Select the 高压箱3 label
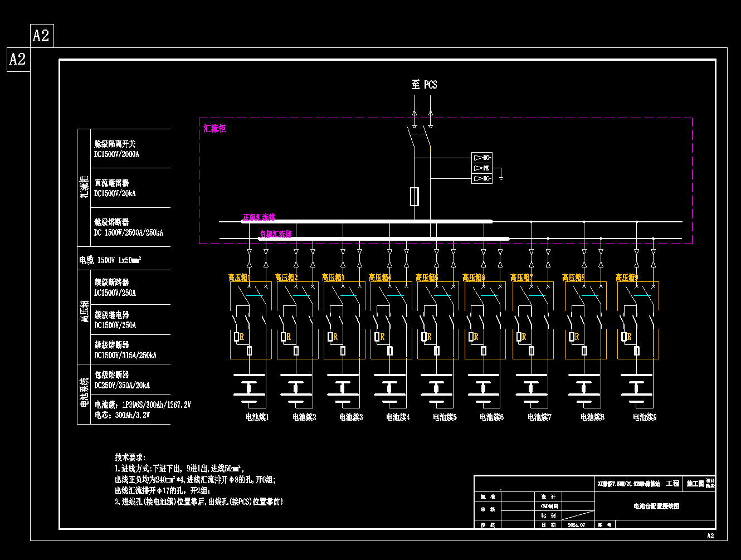The width and height of the screenshot is (741, 560). coord(333,277)
